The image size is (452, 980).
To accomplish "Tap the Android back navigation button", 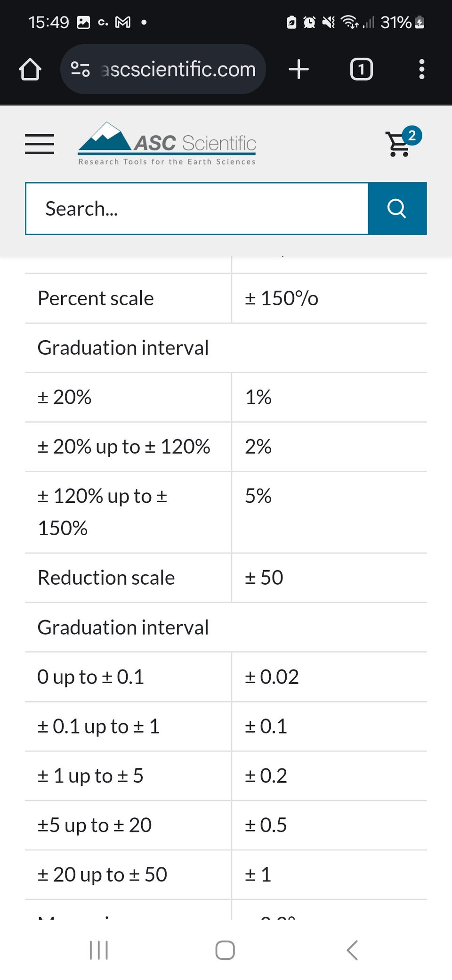I will (352, 950).
